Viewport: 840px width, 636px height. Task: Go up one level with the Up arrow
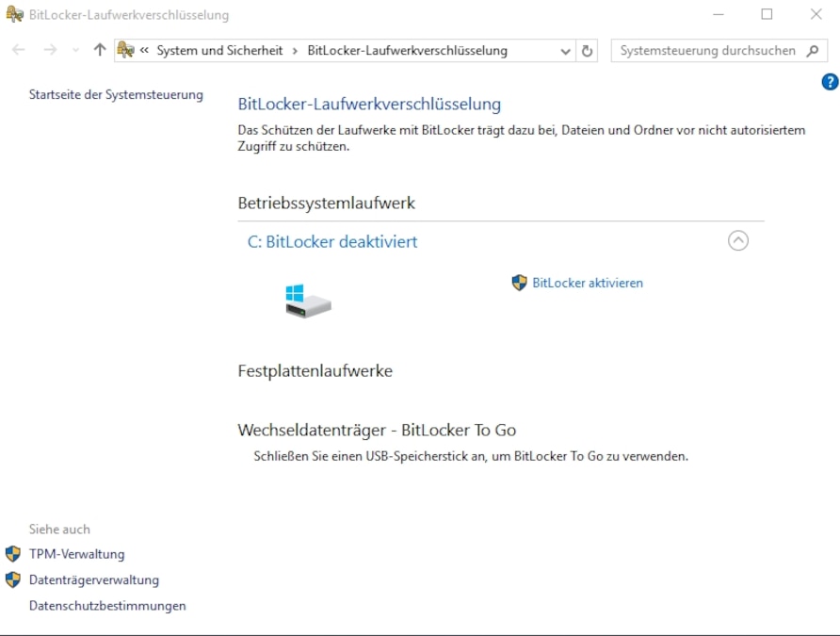click(x=100, y=50)
